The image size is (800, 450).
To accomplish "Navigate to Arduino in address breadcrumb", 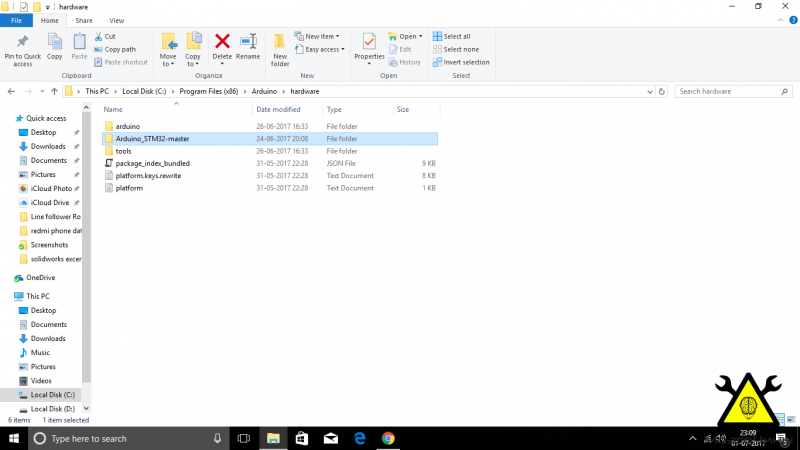I will pos(264,91).
